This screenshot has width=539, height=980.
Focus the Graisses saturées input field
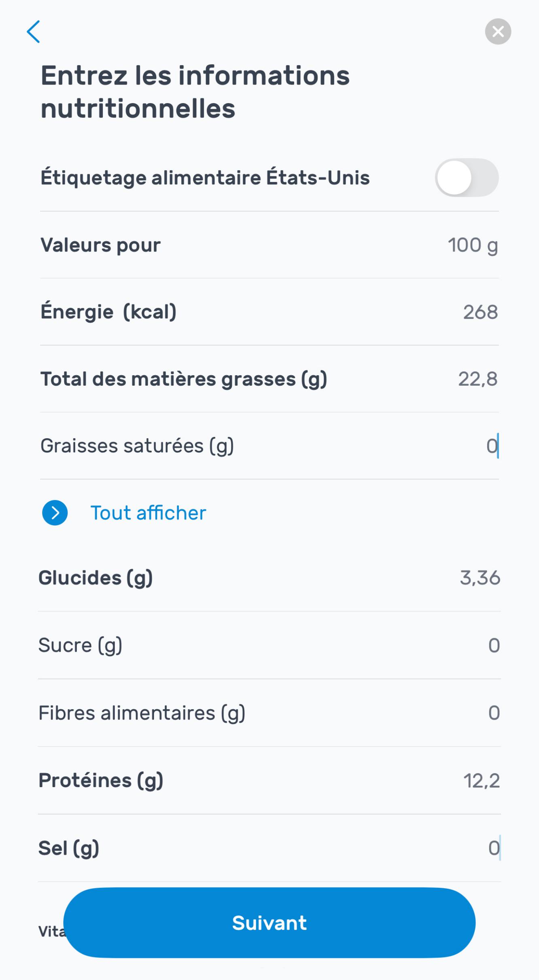point(491,446)
